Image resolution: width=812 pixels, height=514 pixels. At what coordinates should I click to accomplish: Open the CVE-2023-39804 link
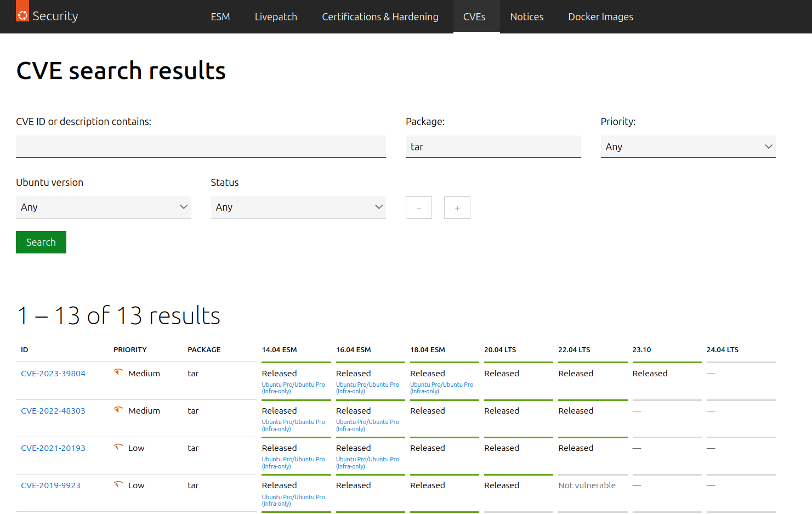coord(53,374)
